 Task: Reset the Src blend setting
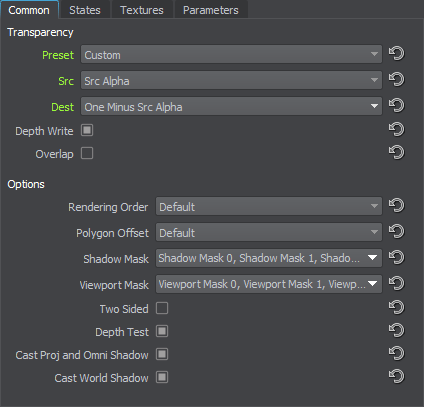point(396,79)
